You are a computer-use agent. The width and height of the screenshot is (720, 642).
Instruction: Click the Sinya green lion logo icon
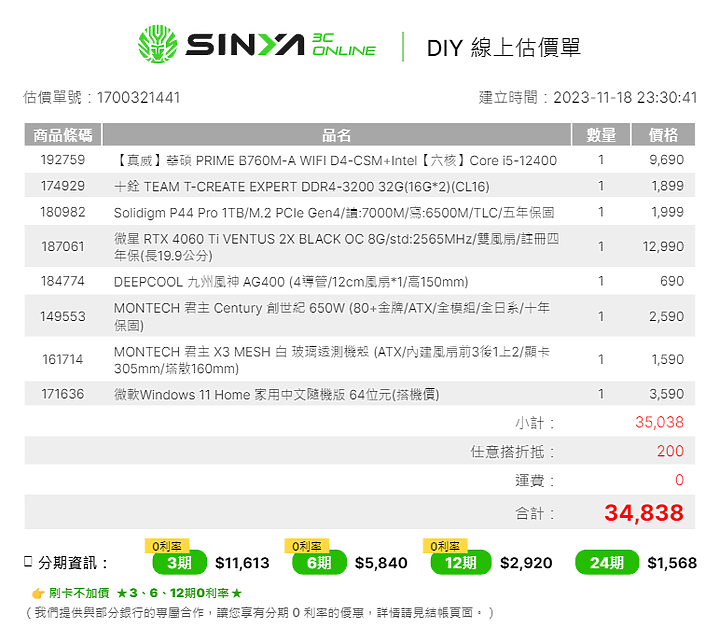[158, 44]
